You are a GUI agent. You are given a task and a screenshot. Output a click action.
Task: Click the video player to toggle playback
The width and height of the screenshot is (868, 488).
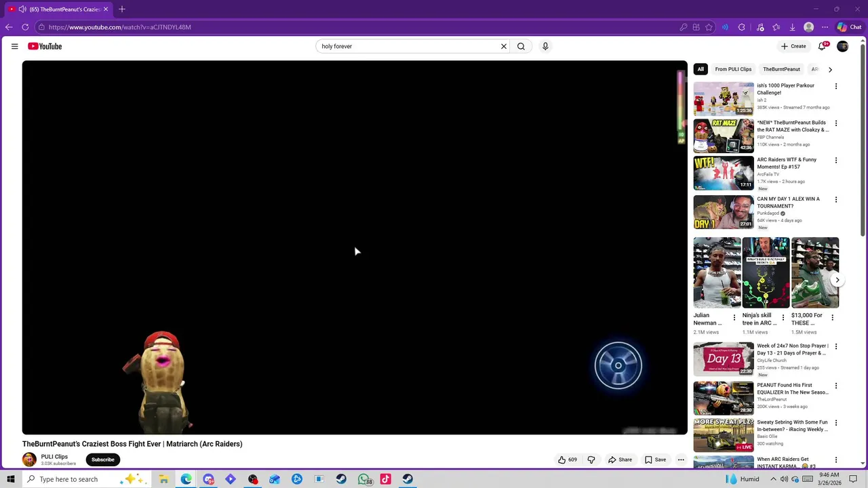(355, 247)
